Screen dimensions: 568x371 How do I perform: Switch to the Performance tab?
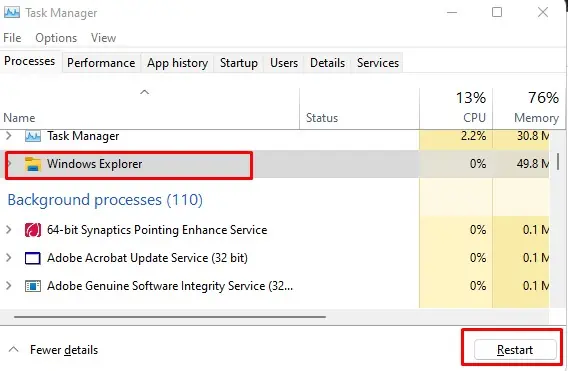[101, 63]
